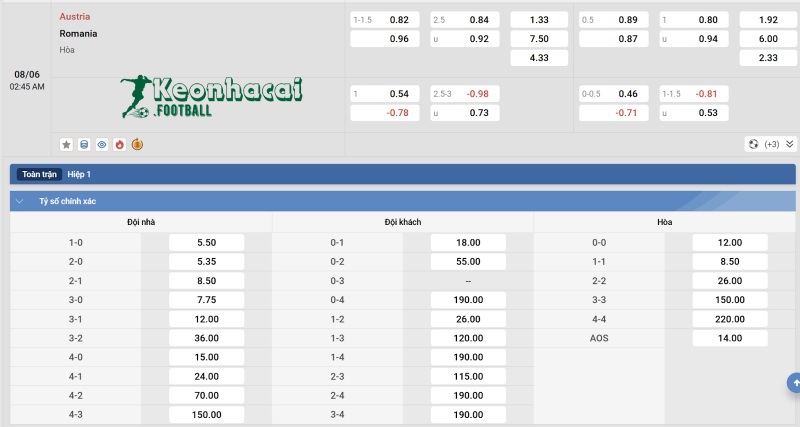
Task: Select the 1-0 score odds 5.50
Action: click(208, 242)
